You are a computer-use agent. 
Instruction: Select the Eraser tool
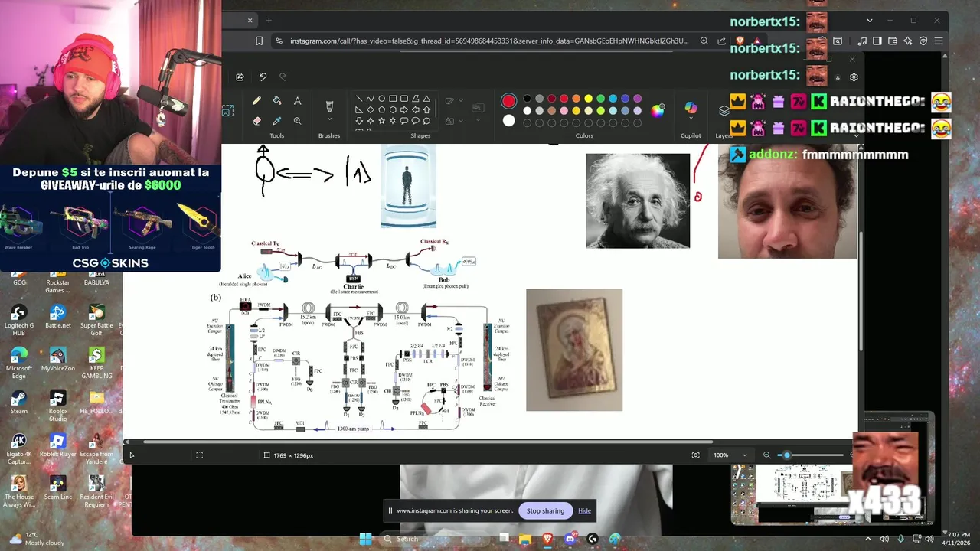256,121
